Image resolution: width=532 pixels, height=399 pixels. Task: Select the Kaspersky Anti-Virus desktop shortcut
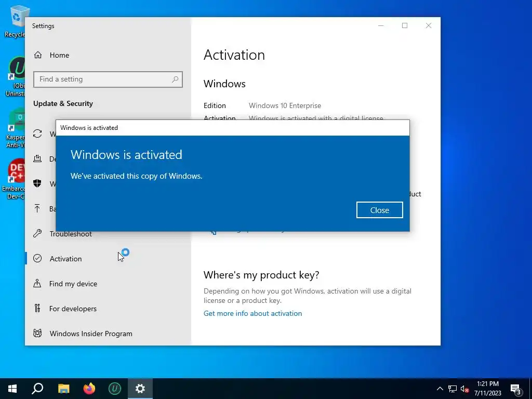[15, 128]
